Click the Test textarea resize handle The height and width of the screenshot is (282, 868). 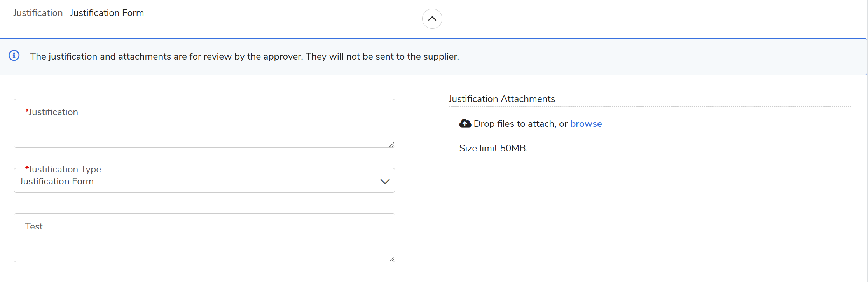coord(392,259)
